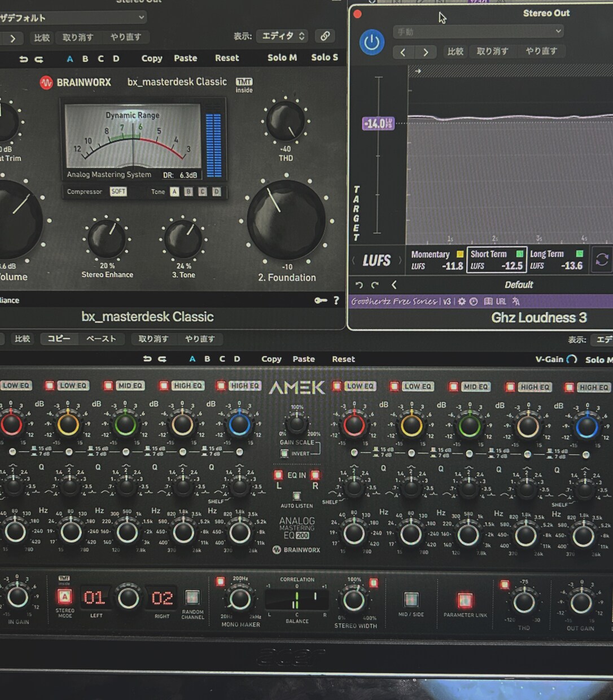Toggle EQ IN R switch
Viewport: 613px width, 700px height.
click(315, 475)
